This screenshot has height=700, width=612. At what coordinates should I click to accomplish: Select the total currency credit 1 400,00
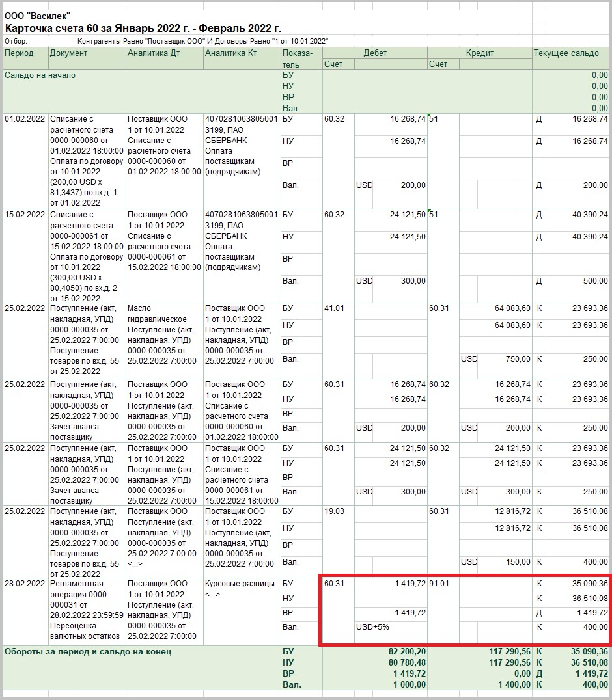(514, 684)
